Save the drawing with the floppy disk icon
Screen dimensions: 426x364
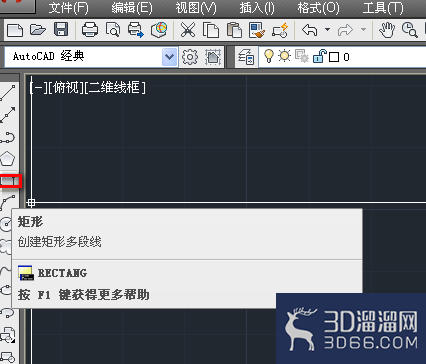(61, 30)
